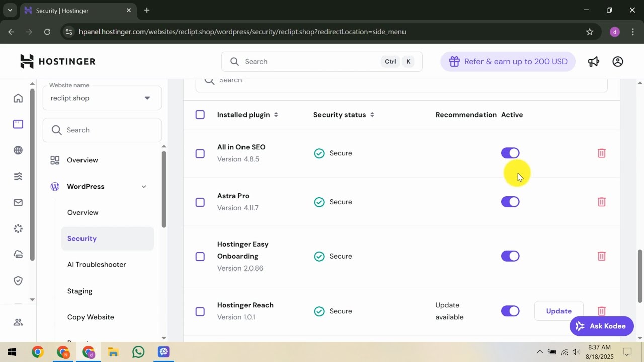Open Copy Website menu item

point(91,317)
